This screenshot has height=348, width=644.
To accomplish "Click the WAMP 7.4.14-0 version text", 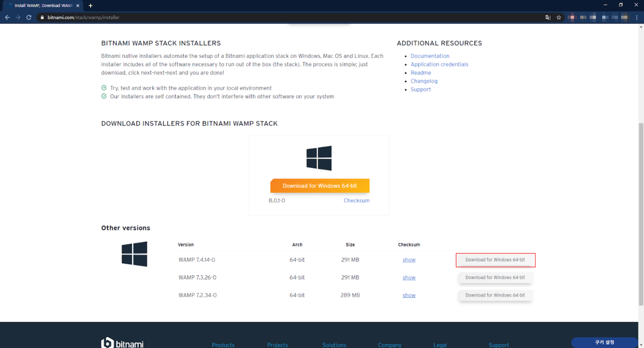I will pos(197,260).
